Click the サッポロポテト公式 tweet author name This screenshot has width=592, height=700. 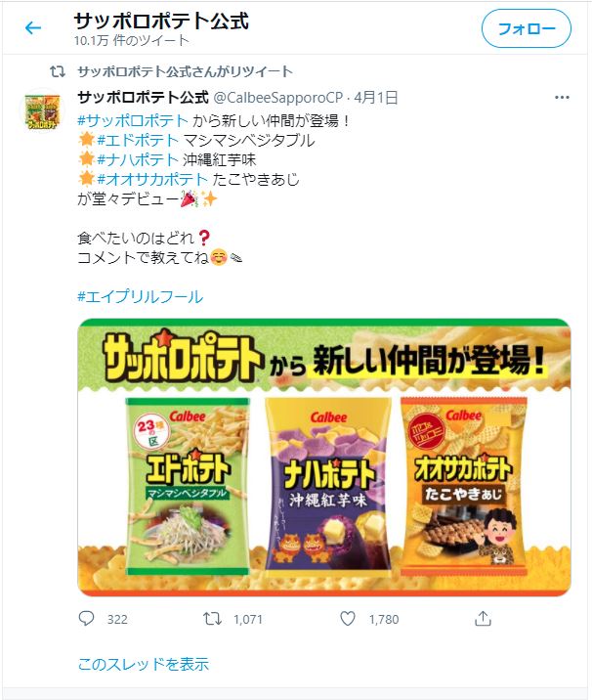[144, 98]
